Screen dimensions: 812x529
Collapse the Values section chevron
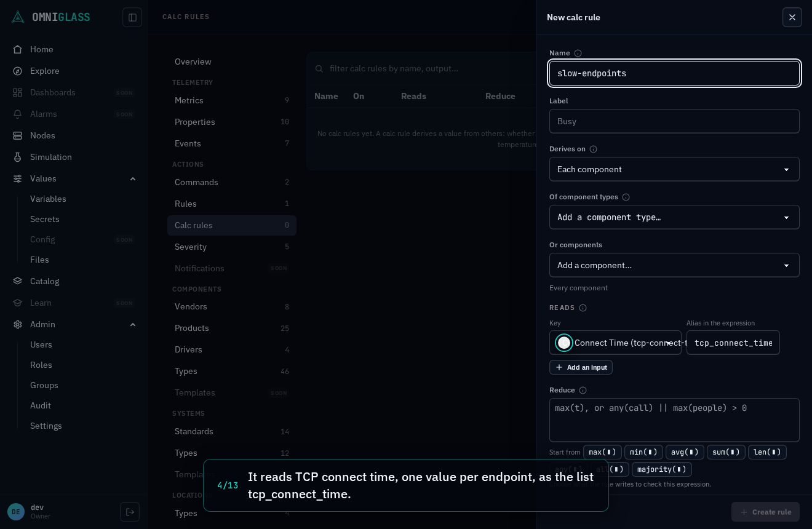click(133, 178)
